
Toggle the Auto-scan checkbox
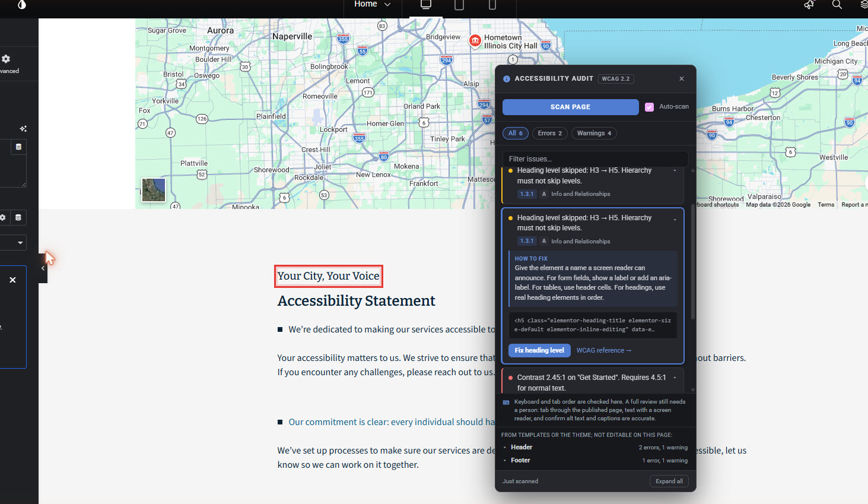[x=649, y=107]
